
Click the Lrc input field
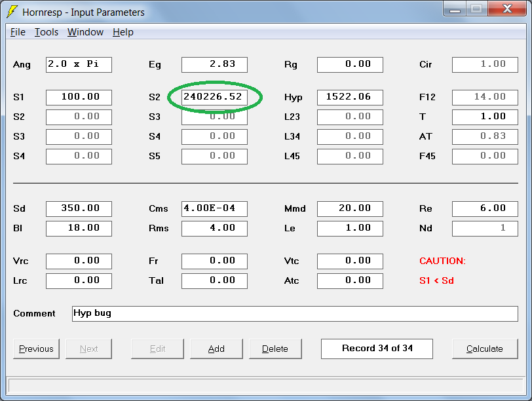pyautogui.click(x=79, y=281)
